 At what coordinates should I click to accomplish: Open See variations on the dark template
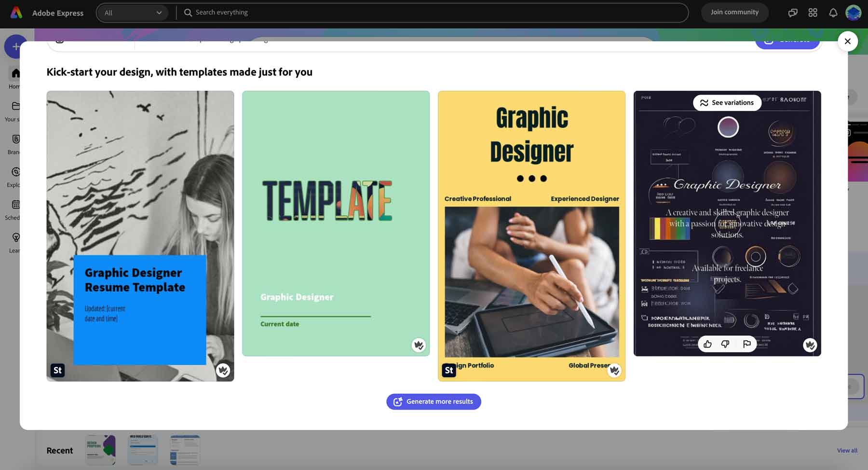point(727,102)
